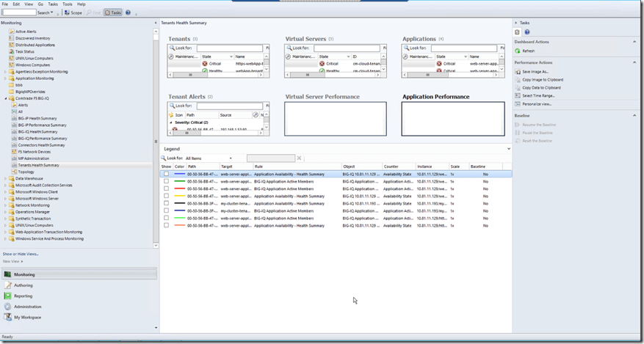Click the yellow color swatch in the legend
The image size is (644, 344).
(180, 196)
